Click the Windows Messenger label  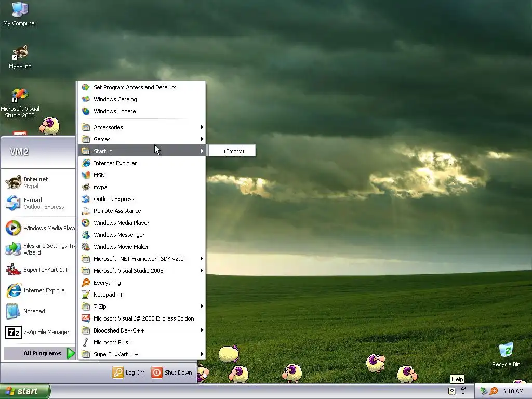119,235
